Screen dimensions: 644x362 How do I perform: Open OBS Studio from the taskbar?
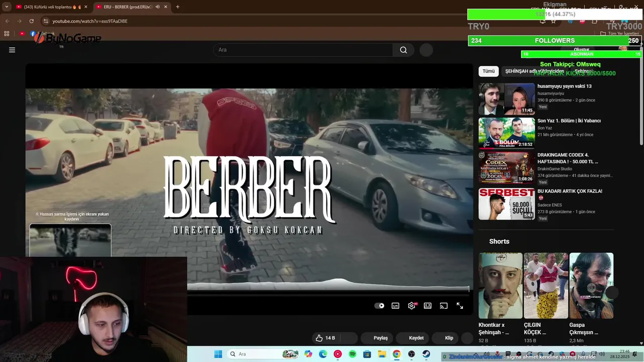tap(412, 354)
